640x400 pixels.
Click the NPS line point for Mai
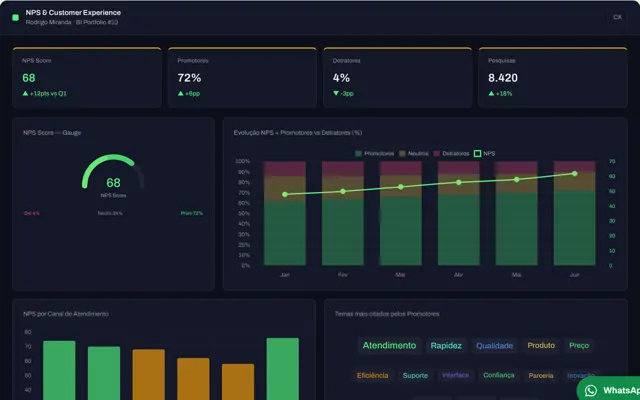click(517, 180)
